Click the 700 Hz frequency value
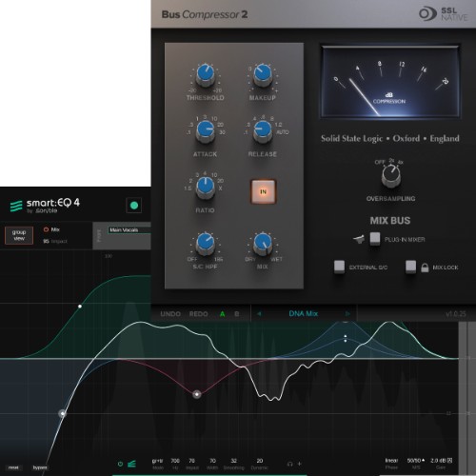Viewport: 476px width, 476px height. pos(175,461)
